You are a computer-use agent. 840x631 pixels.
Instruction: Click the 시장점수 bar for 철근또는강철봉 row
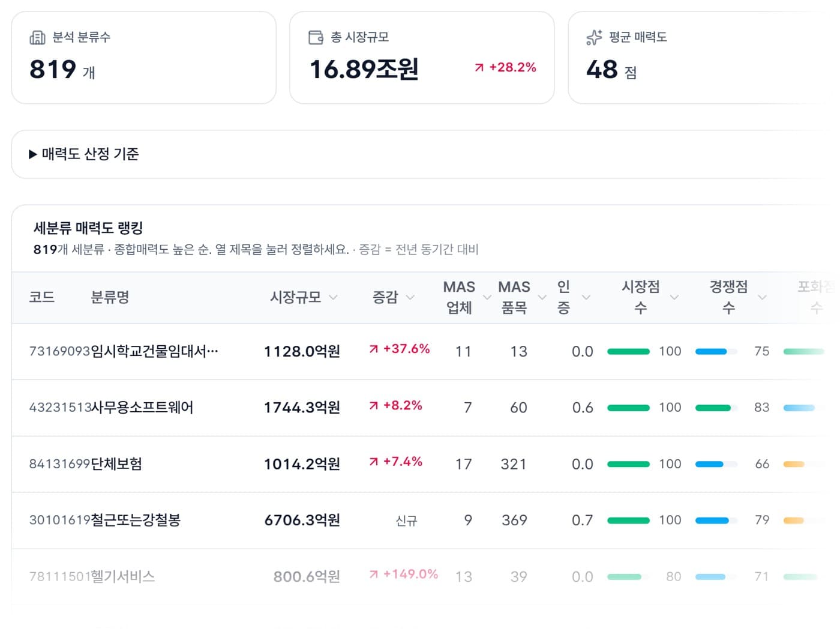point(628,520)
